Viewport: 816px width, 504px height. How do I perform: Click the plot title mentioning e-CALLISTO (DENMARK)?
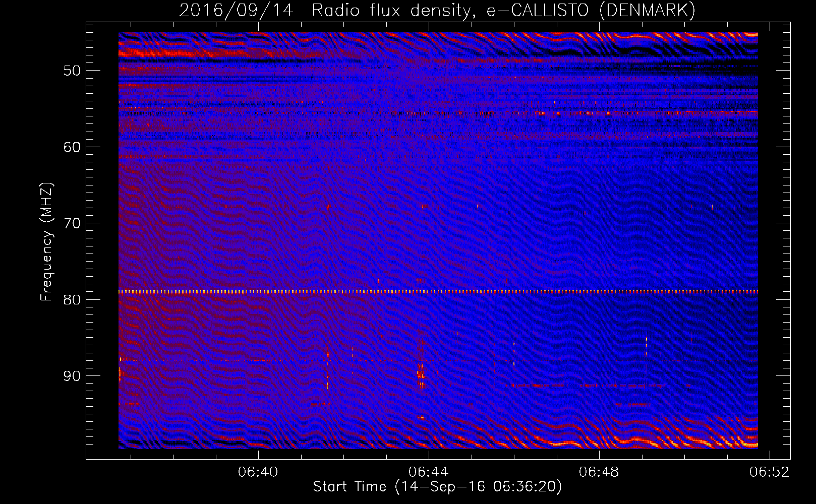[437, 11]
